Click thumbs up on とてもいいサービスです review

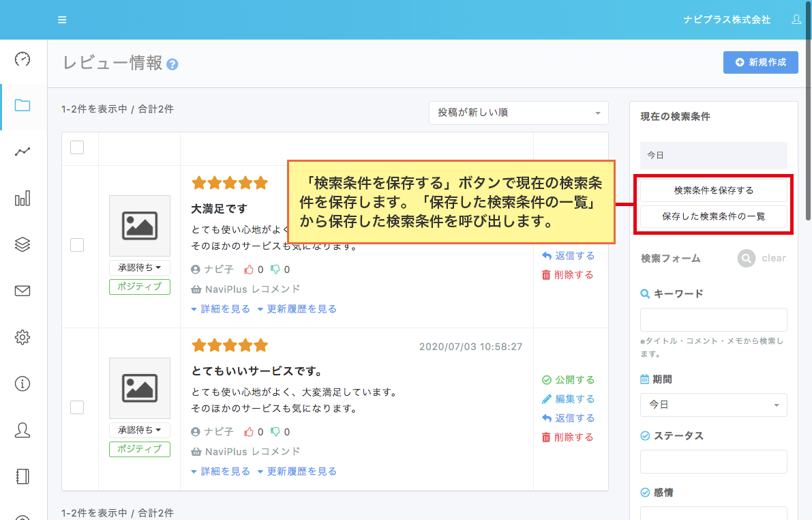[x=249, y=432]
